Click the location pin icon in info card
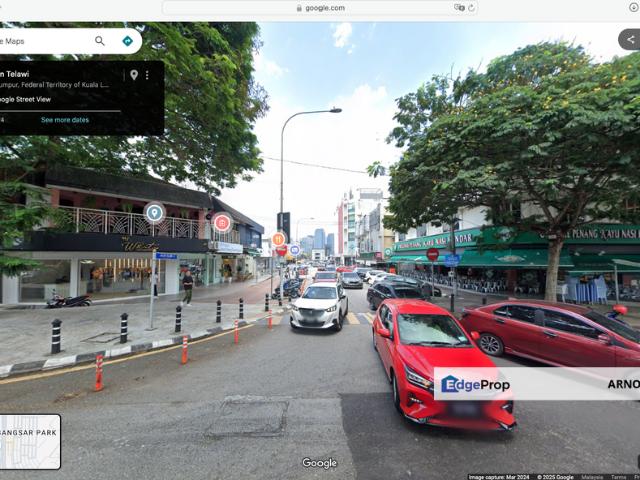 pos(134,75)
